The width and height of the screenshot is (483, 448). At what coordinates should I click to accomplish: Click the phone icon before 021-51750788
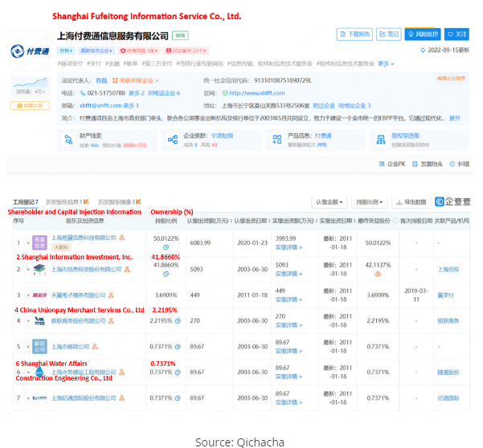tap(83, 93)
